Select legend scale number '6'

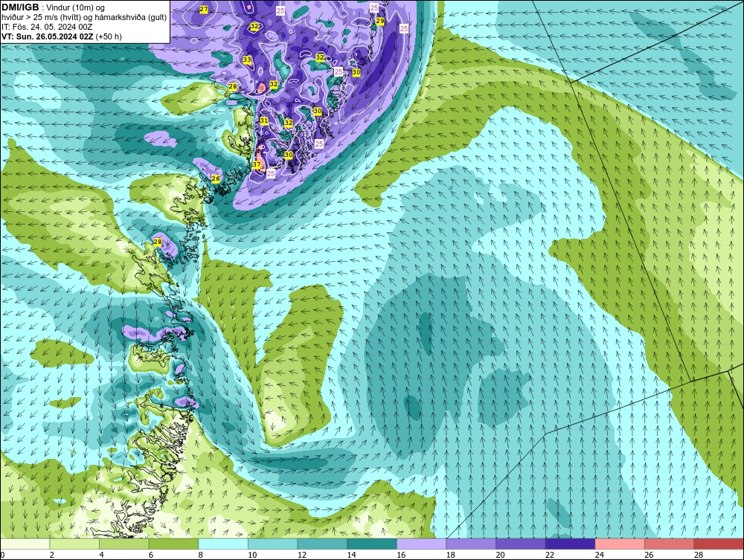[x=151, y=555]
